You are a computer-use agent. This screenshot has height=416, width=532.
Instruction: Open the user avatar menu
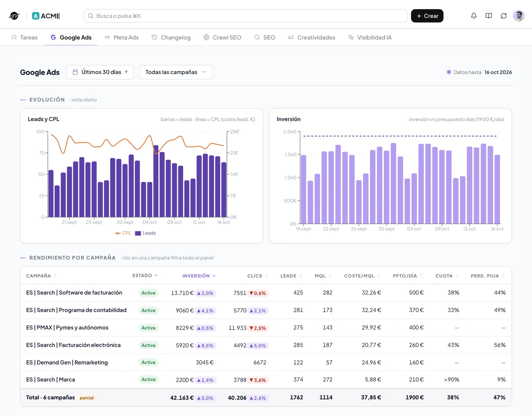[x=519, y=16]
